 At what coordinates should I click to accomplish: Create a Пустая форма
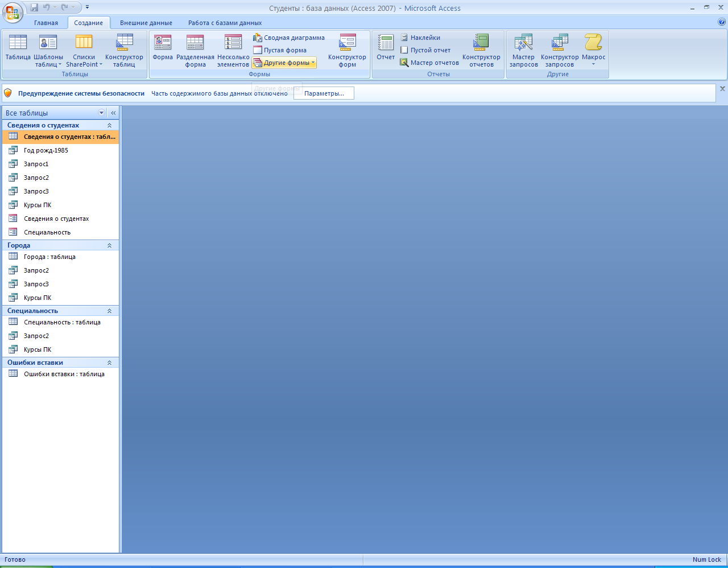280,50
